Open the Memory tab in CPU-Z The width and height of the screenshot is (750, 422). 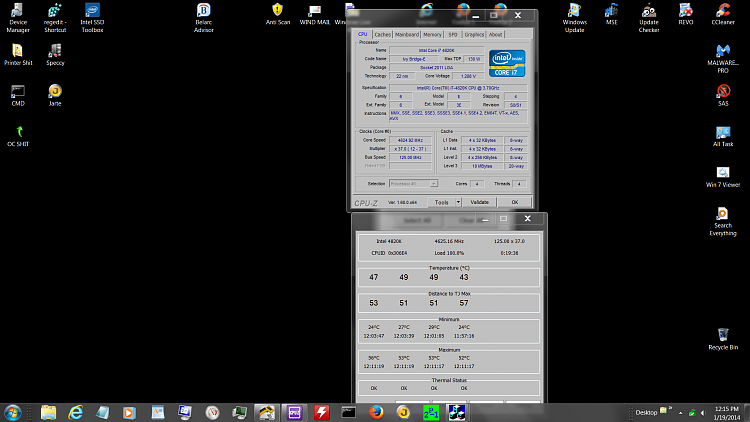tap(432, 34)
